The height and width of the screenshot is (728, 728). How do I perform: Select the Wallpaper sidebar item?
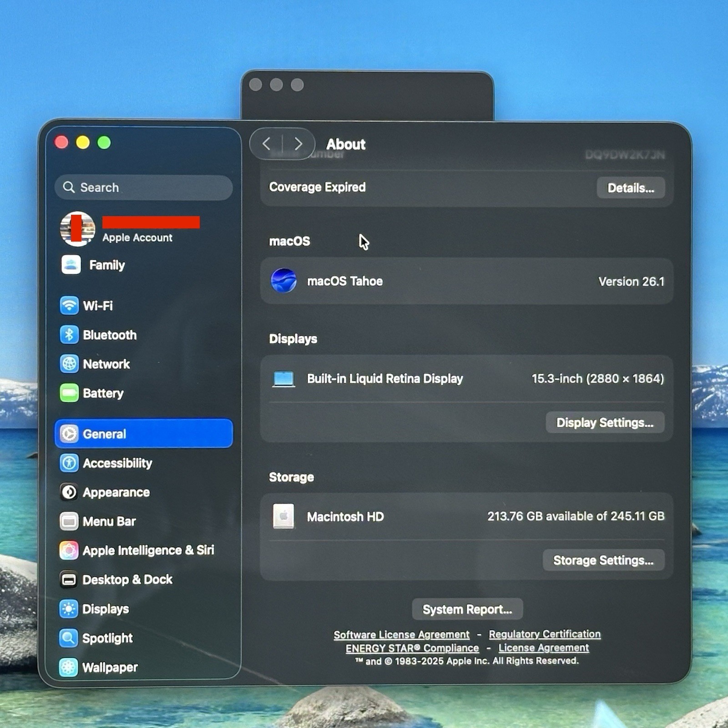click(x=110, y=667)
